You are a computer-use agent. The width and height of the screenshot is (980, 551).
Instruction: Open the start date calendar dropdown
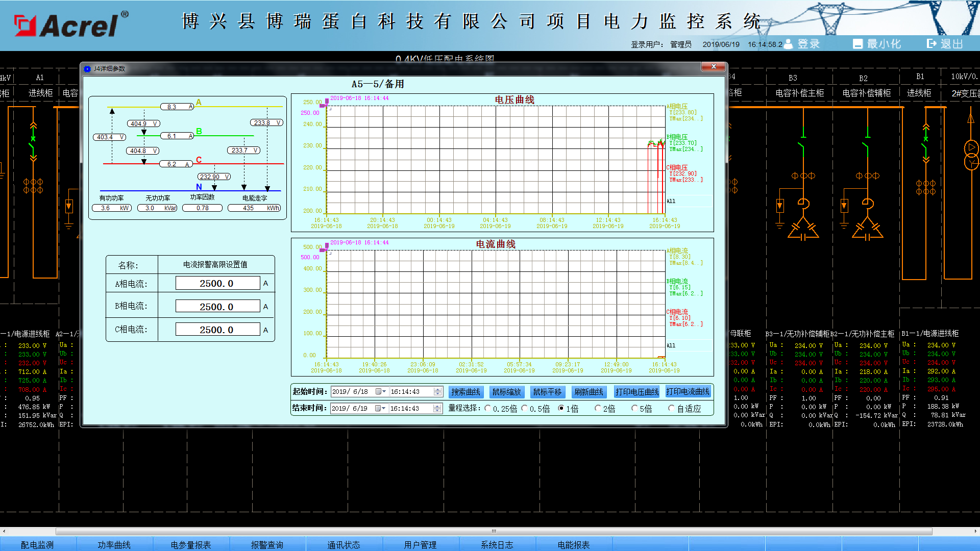[381, 392]
